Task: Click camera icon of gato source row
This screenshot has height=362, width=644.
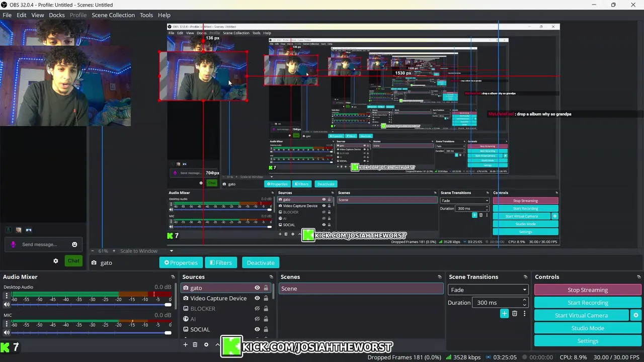Action: pyautogui.click(x=186, y=288)
